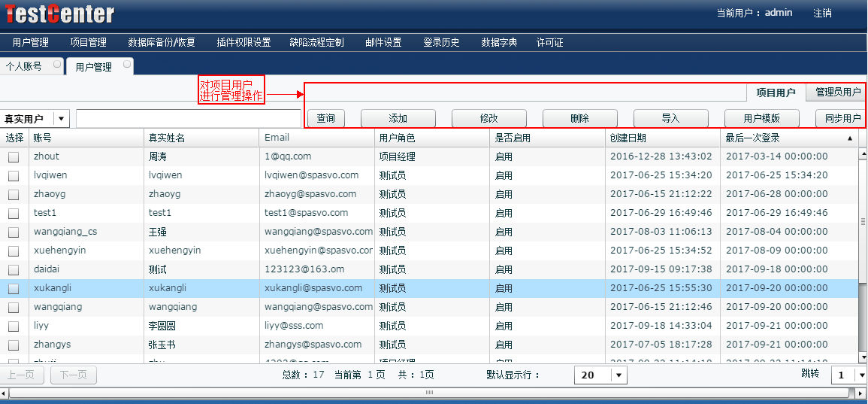Image resolution: width=868 pixels, height=404 pixels.
Task: Close the 个人账号 tab via its circle icon
Action: [x=57, y=65]
